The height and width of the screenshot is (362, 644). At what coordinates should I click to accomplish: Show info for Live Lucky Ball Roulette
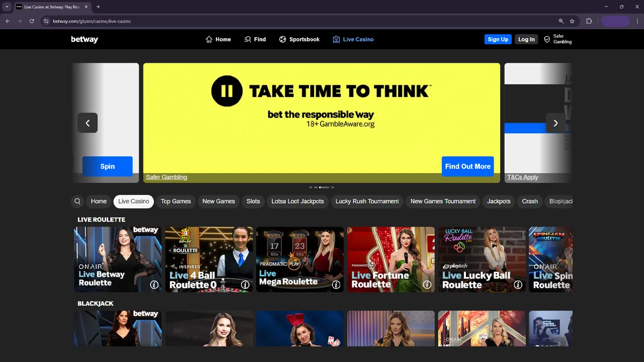click(x=518, y=285)
